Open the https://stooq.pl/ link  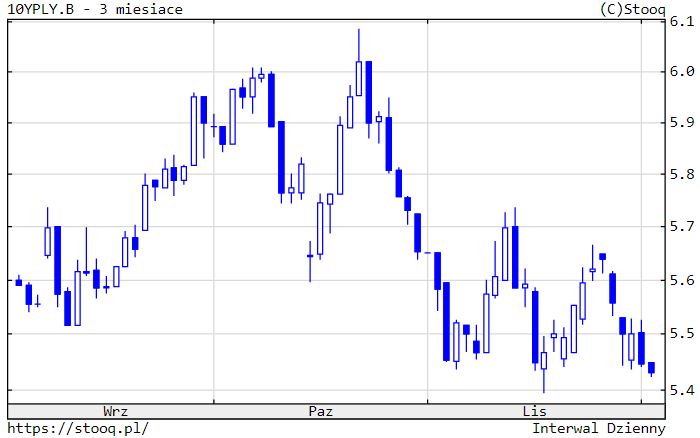[78, 428]
